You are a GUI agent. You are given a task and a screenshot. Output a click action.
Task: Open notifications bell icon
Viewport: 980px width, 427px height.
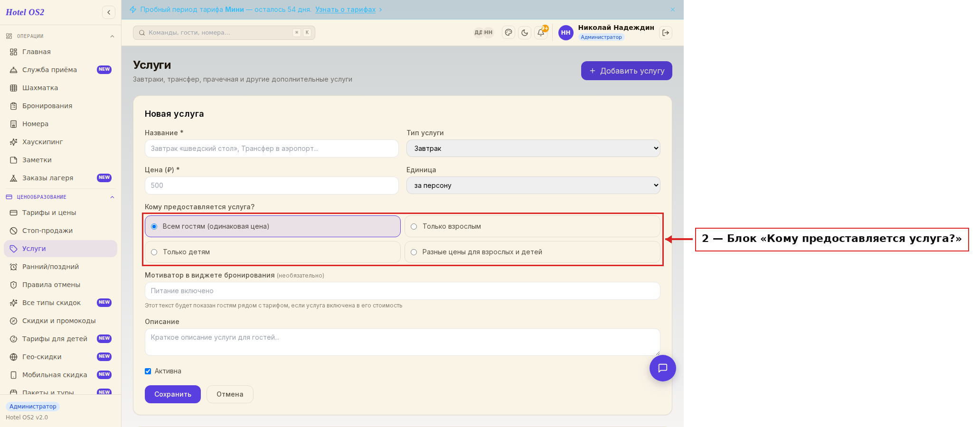coord(541,33)
